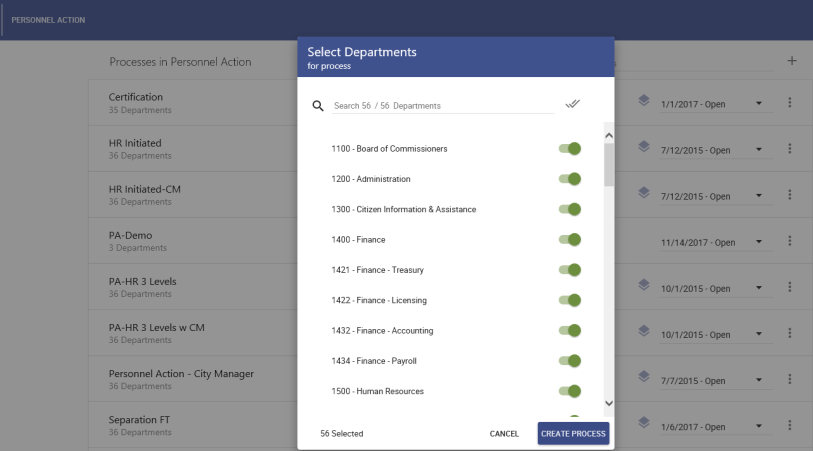813x451 pixels.
Task: Click the department list scrollbar thumb
Action: (x=609, y=164)
